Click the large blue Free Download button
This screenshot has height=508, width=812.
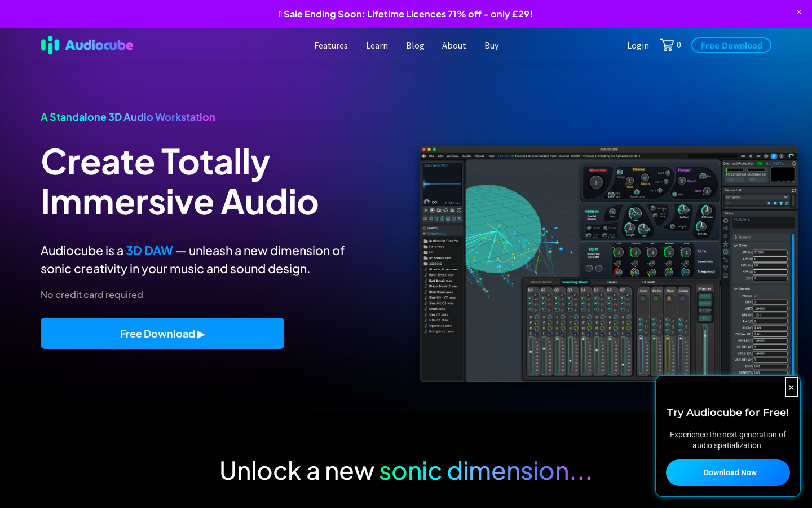click(x=162, y=334)
